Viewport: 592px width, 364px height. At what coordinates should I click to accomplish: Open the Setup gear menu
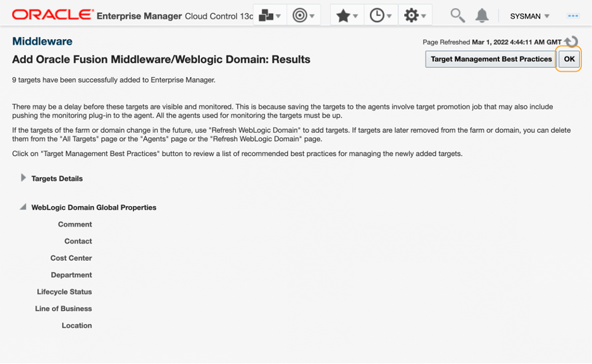coord(414,15)
